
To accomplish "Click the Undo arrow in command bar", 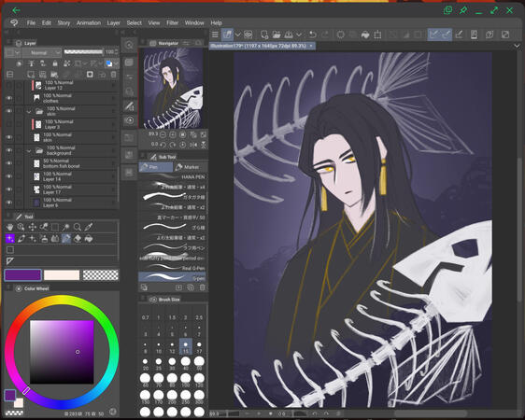I will click(313, 35).
